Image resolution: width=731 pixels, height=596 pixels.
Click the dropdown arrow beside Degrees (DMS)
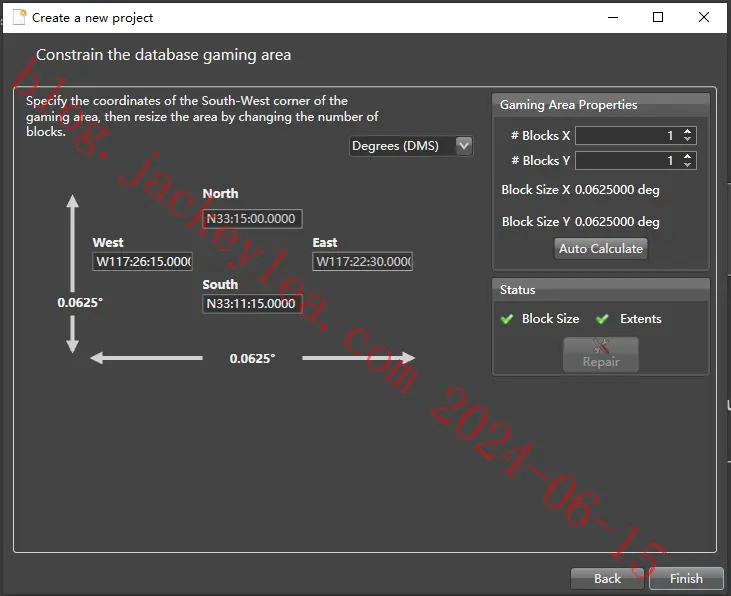click(463, 146)
